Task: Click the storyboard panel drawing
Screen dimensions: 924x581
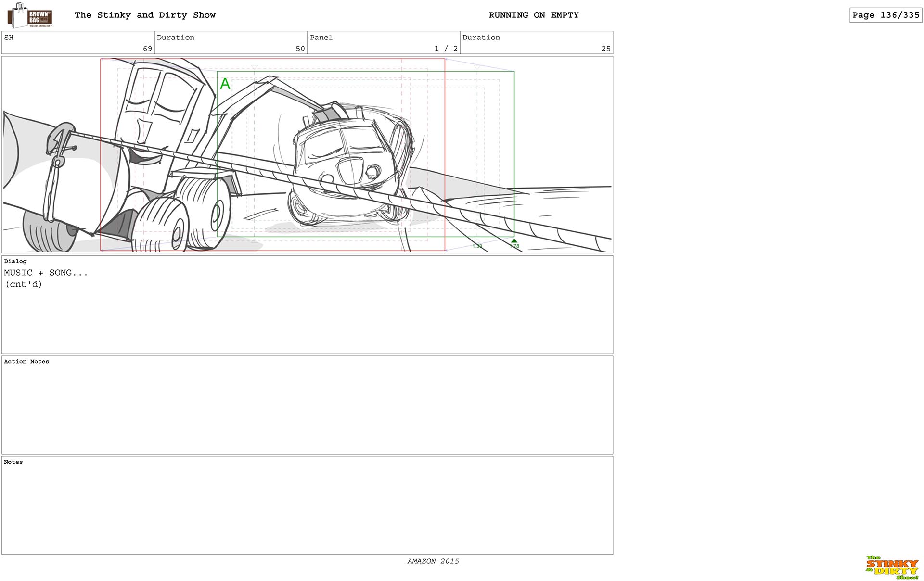Action: [x=308, y=155]
